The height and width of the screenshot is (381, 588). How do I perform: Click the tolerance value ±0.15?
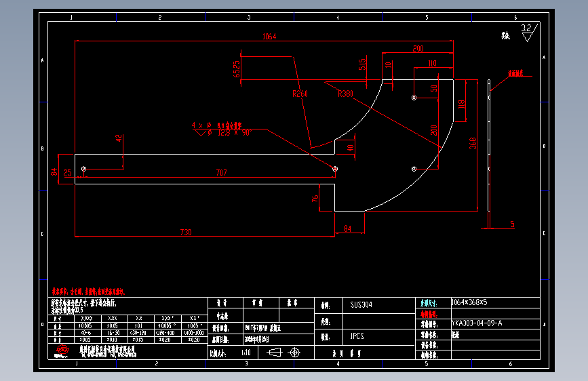click(x=138, y=340)
